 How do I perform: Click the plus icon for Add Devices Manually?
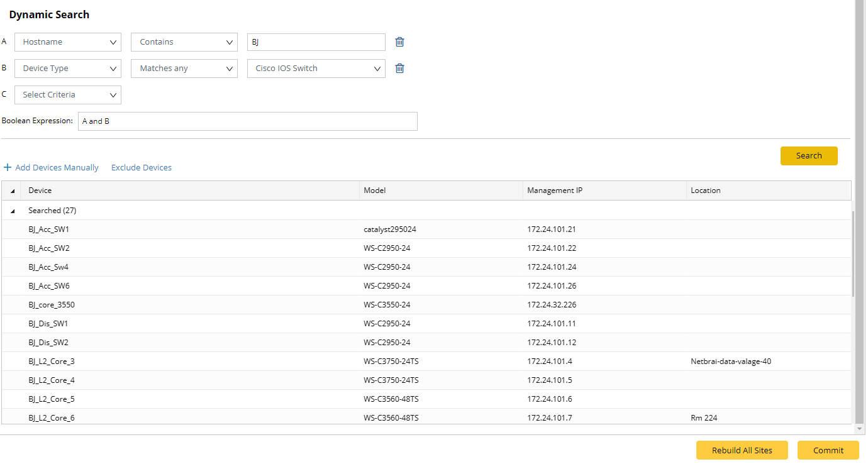(x=8, y=168)
